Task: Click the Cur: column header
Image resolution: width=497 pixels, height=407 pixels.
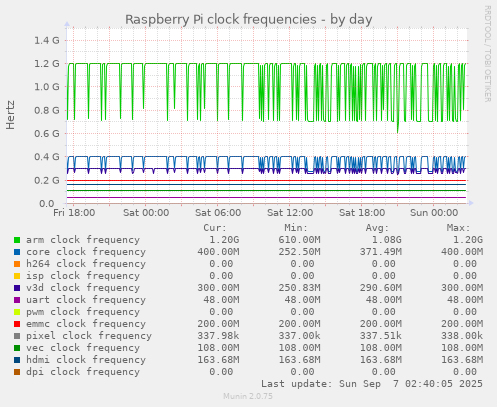Action: (215, 228)
